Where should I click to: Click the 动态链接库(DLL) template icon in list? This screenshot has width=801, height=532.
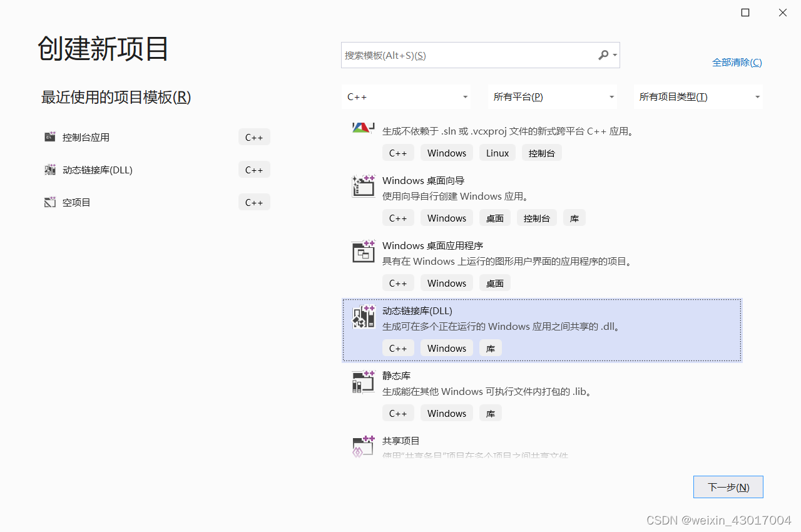(364, 317)
